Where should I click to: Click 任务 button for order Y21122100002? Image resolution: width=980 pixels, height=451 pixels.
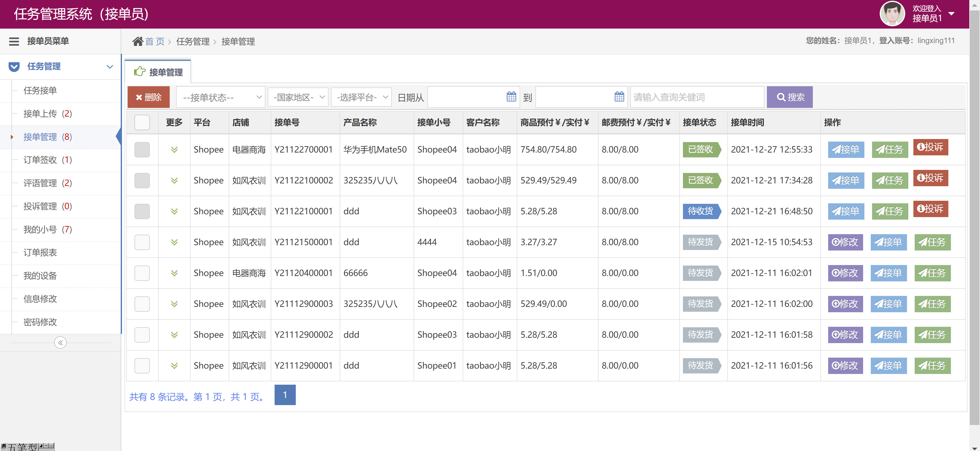889,180
